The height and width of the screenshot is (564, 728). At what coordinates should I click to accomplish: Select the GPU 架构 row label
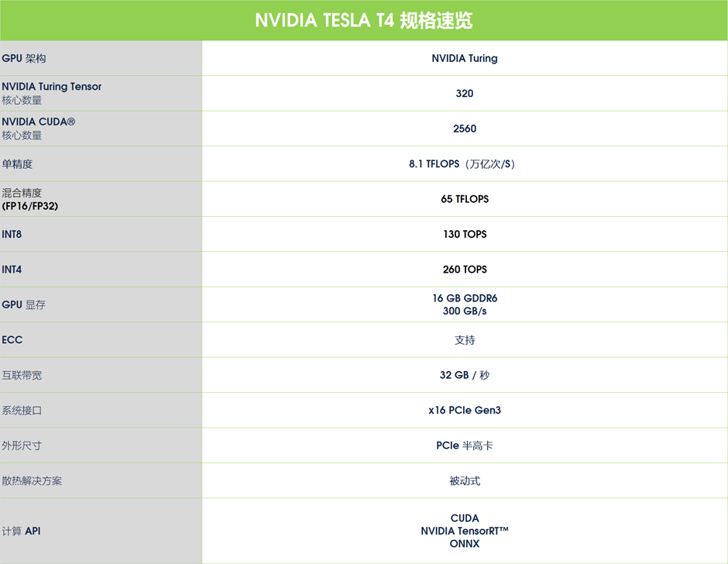pos(24,58)
